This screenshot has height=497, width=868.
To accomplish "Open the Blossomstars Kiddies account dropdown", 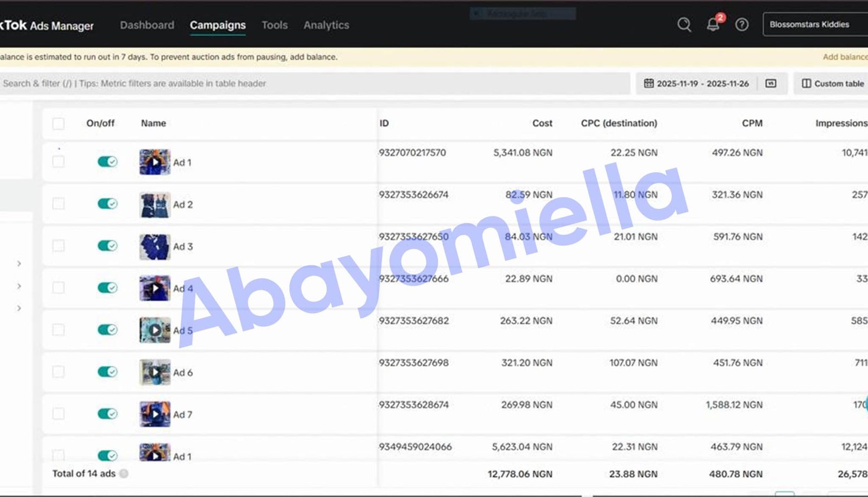I will pyautogui.click(x=814, y=25).
